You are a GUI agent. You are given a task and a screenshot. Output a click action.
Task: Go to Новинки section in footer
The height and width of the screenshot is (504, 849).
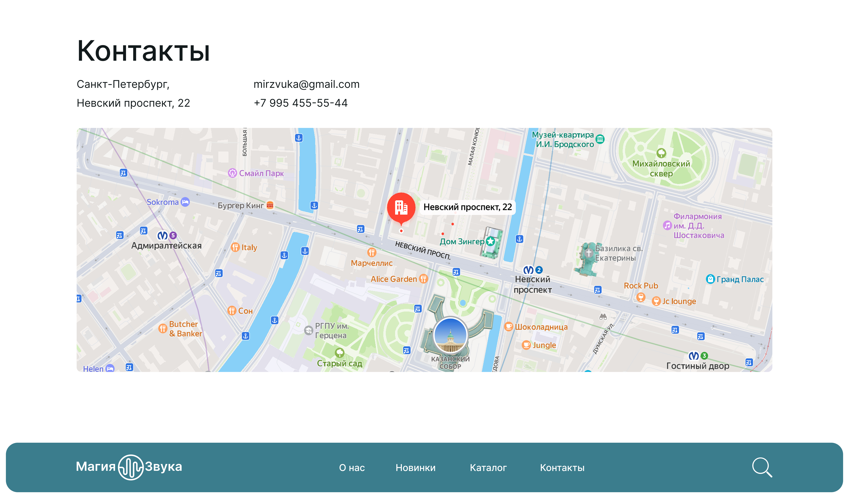point(415,468)
